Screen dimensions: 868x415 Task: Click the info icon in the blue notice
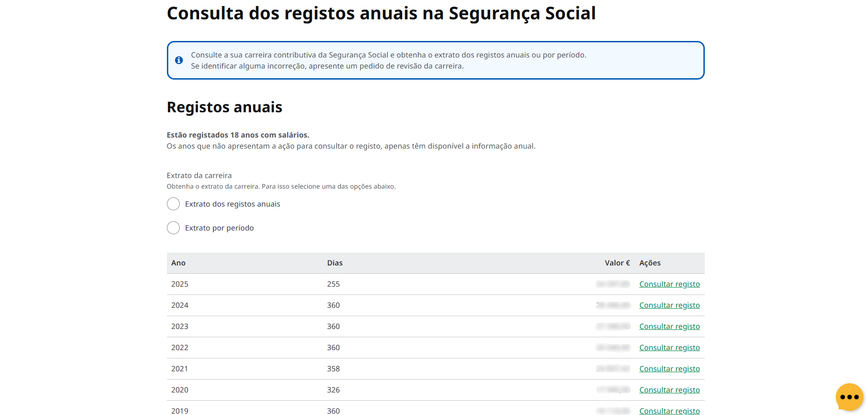pyautogui.click(x=179, y=60)
